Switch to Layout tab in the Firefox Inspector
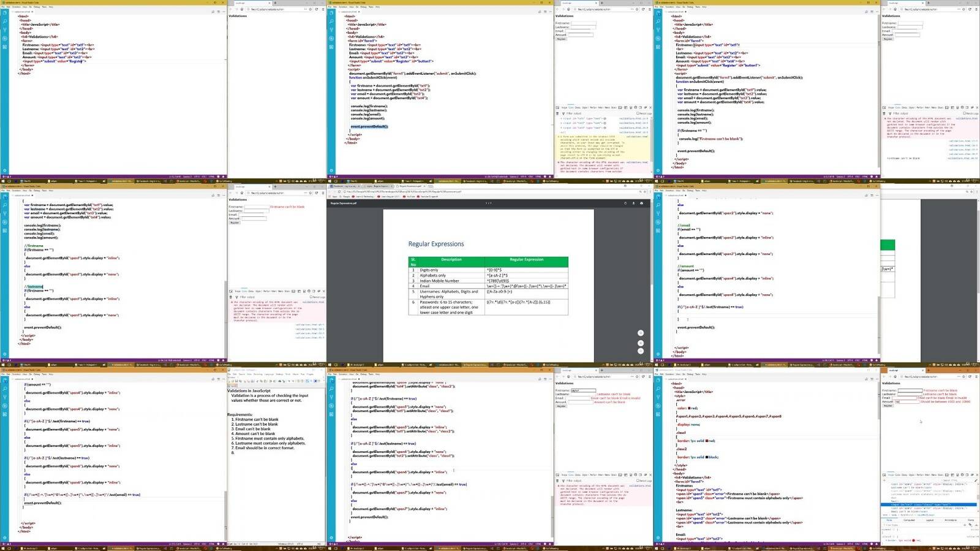Screen dimensions: 980x551 pyautogui.click(x=930, y=520)
